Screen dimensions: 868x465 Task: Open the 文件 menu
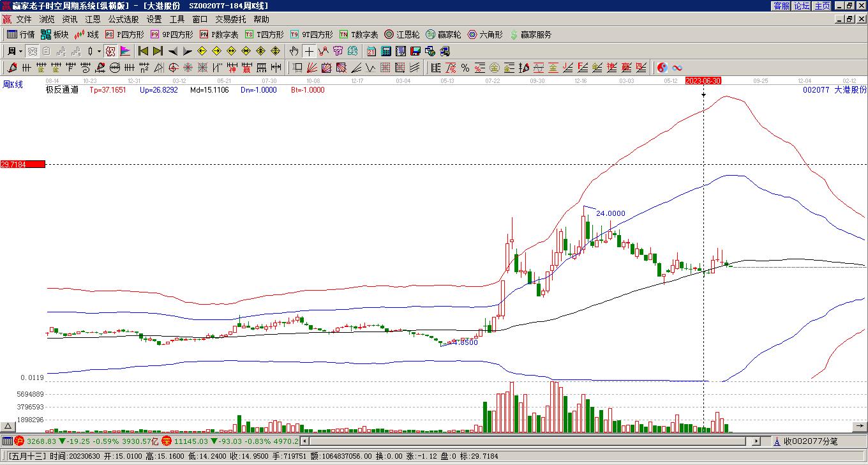24,19
